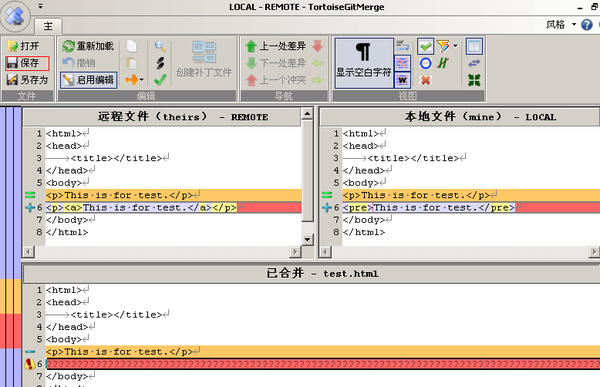Screen dimensions: 600x387
Task: Click the equal-sign marker in theirs pane
Action: point(30,195)
